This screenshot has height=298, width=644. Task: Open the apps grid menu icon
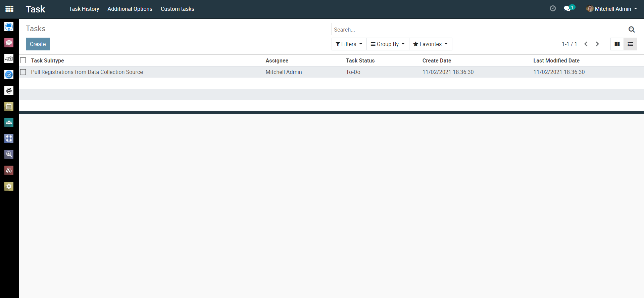coord(9,9)
